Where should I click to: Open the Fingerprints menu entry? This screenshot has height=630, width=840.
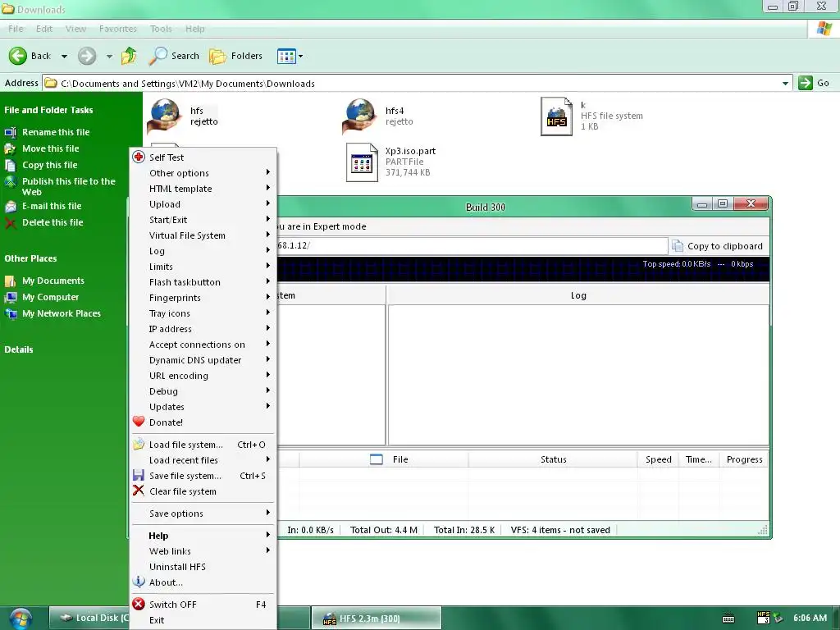203,297
